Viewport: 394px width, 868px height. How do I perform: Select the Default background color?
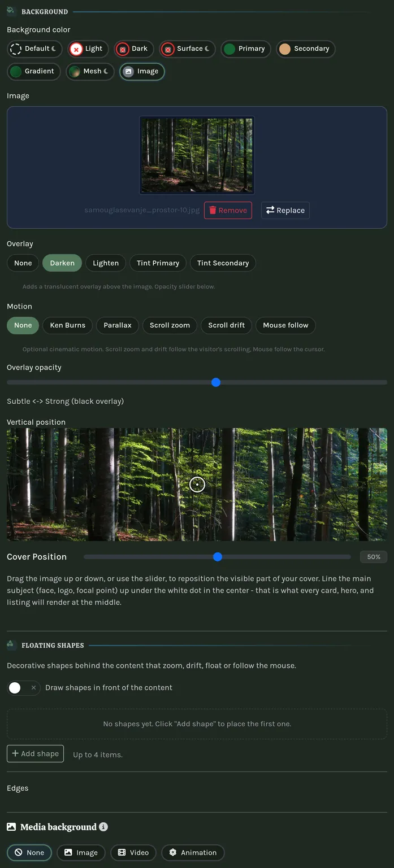35,49
